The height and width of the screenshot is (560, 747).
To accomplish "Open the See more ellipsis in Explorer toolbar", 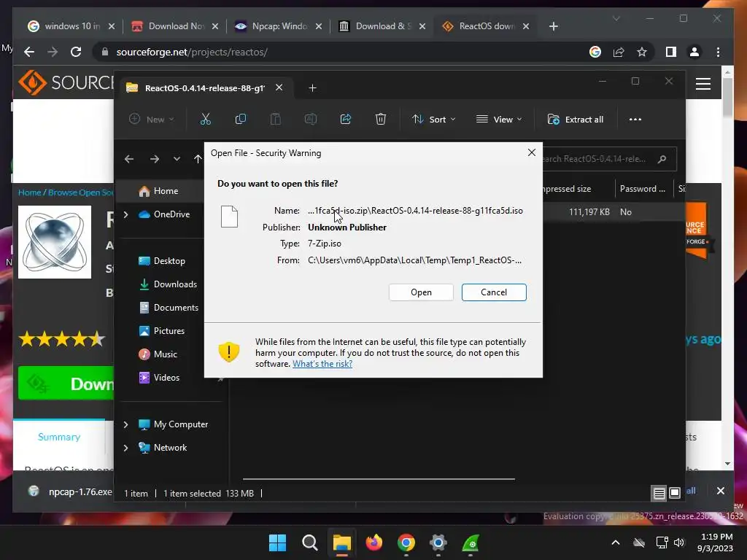I will [x=635, y=119].
